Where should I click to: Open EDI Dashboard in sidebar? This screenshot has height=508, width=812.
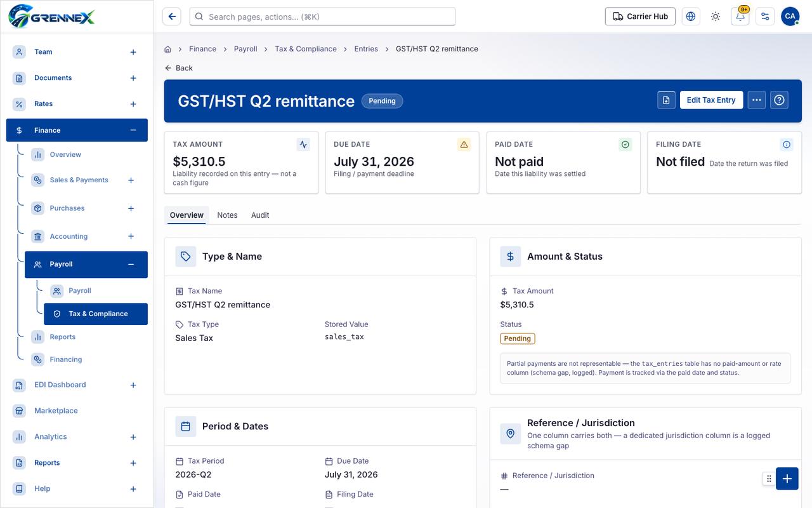(x=60, y=385)
